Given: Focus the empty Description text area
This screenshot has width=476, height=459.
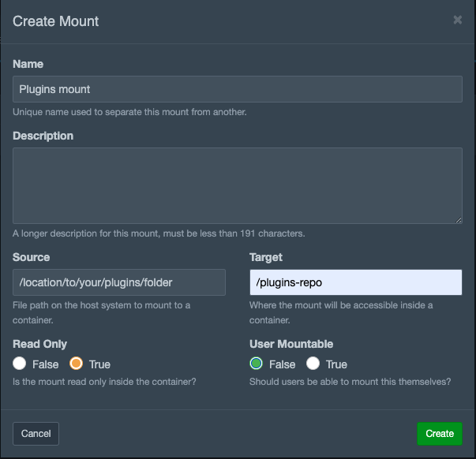Looking at the screenshot, I should [238, 185].
